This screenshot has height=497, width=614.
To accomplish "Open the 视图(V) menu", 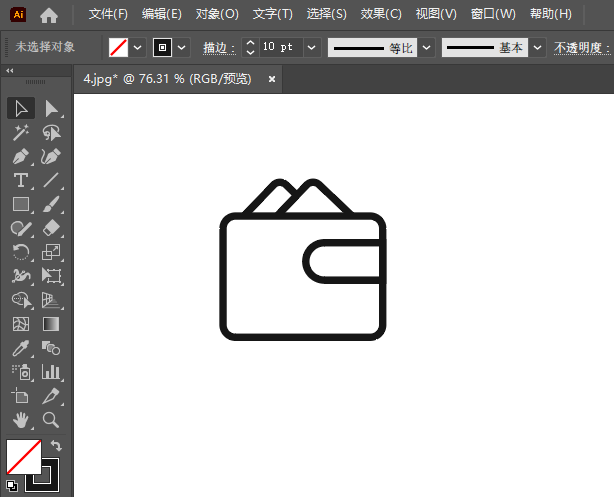I will [x=436, y=14].
